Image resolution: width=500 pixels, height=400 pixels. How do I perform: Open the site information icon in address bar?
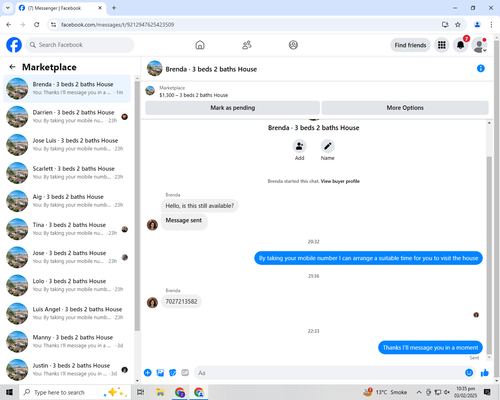pyautogui.click(x=53, y=24)
